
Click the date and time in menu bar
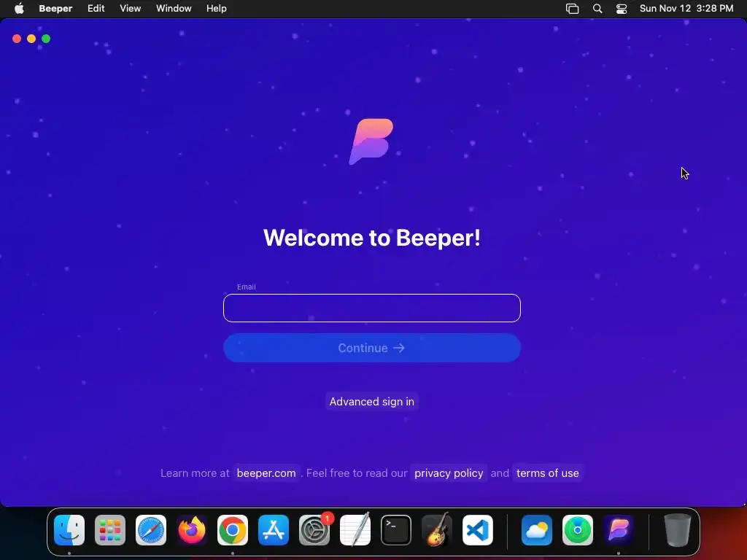(x=686, y=9)
